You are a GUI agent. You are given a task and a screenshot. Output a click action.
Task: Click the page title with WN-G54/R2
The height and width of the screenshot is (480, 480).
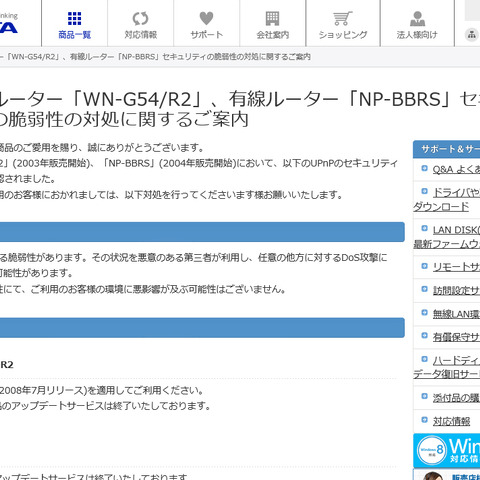pyautogui.click(x=240, y=109)
